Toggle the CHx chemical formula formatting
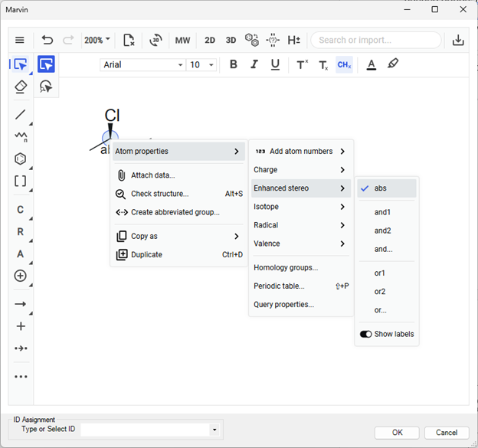 click(344, 64)
